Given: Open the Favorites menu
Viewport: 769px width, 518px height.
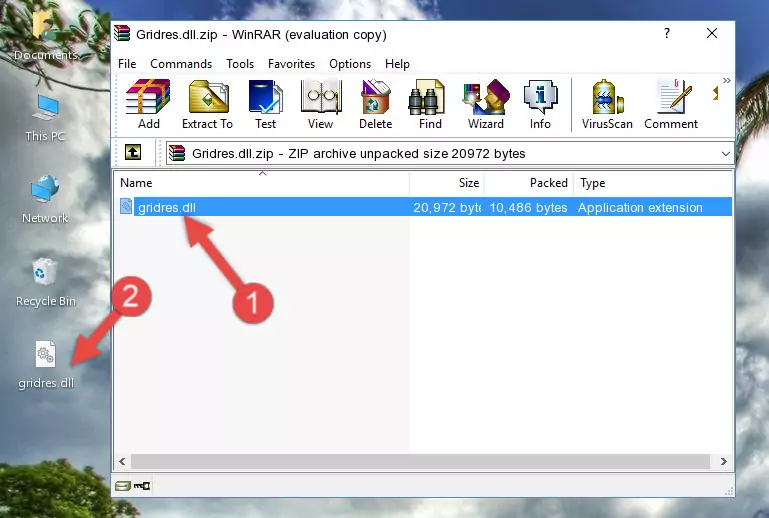Looking at the screenshot, I should 291,64.
